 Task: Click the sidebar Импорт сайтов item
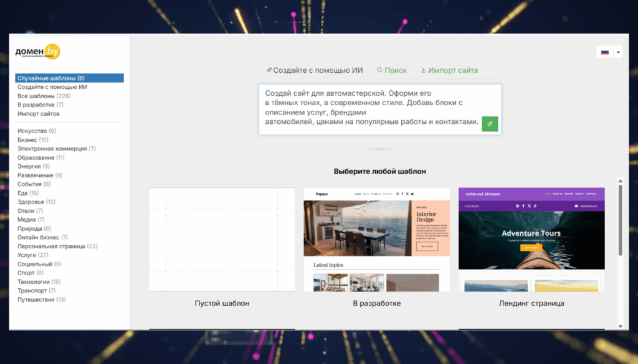tap(39, 114)
